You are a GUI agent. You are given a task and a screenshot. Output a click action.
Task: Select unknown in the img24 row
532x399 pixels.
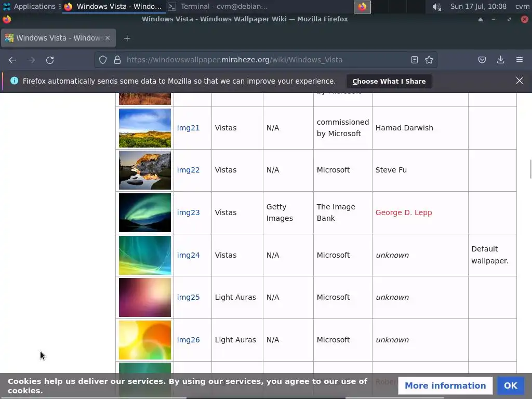[x=392, y=255]
